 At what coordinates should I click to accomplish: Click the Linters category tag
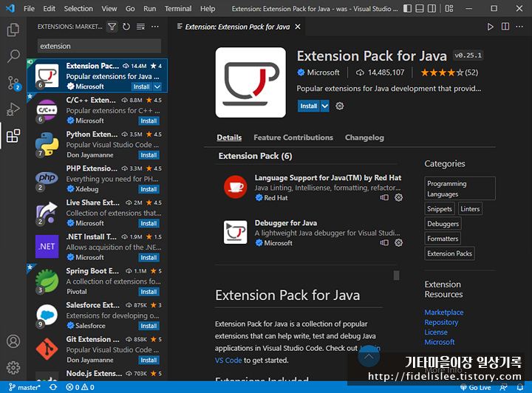pyautogui.click(x=470, y=209)
